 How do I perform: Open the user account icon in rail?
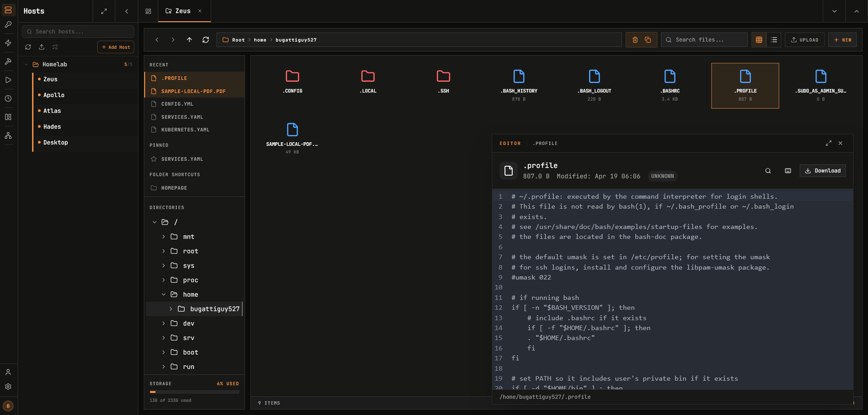click(x=8, y=372)
